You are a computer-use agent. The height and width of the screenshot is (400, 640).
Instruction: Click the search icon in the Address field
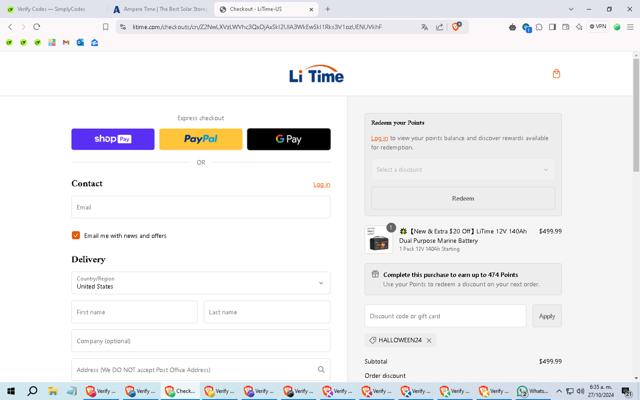(321, 369)
